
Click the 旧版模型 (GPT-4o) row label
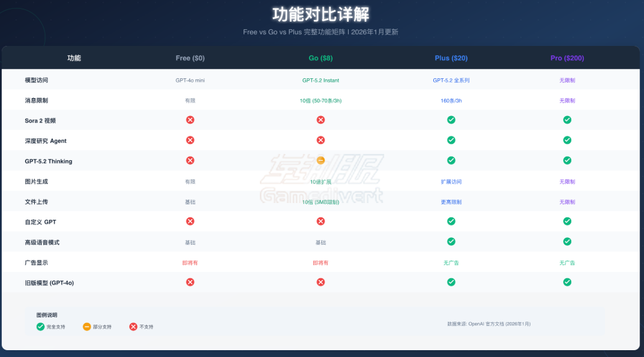coord(49,282)
